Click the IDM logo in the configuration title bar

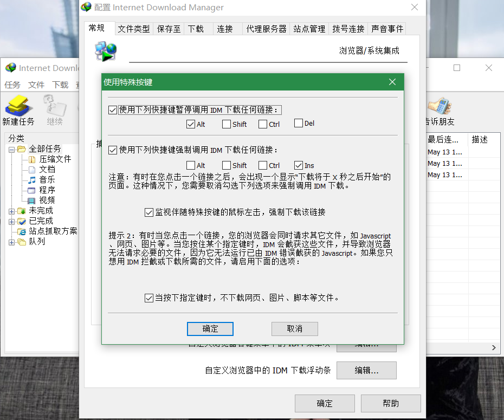pos(86,7)
